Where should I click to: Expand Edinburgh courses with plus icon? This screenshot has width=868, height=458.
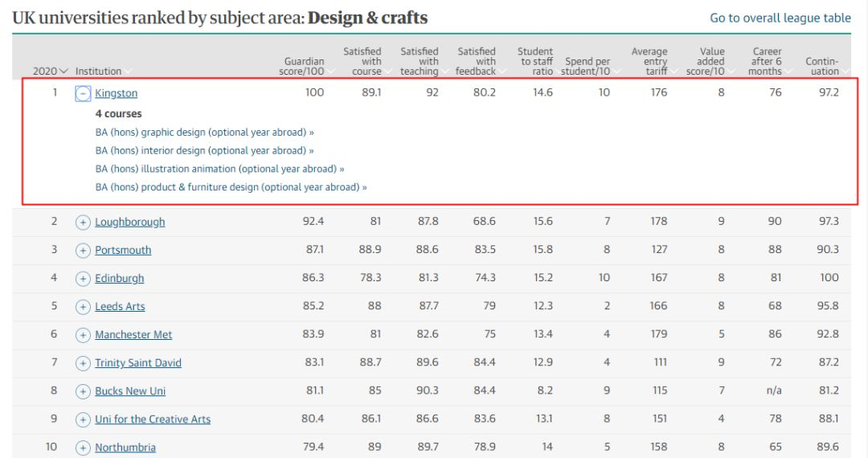(x=83, y=279)
